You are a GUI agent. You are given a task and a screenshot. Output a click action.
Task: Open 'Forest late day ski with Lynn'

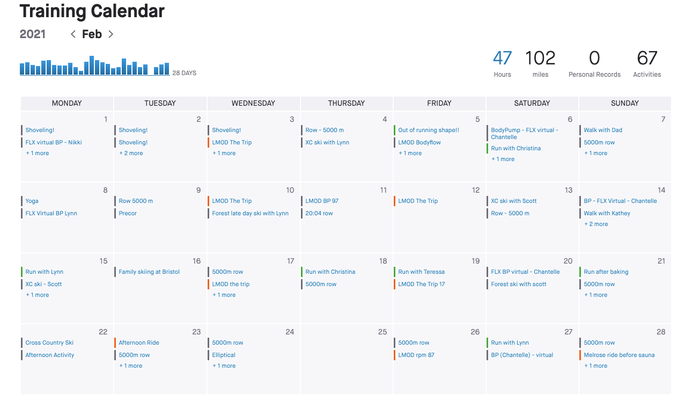click(x=250, y=213)
